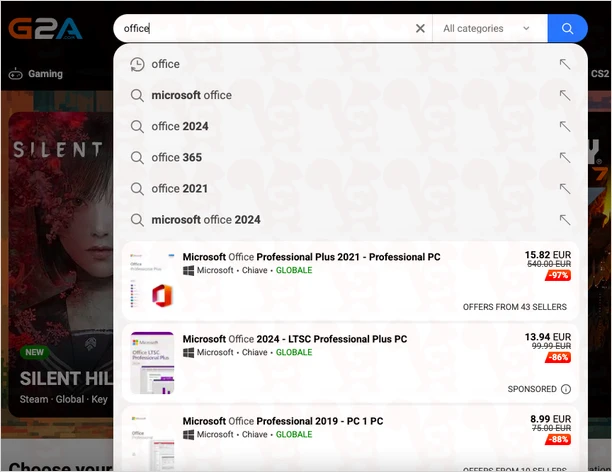The width and height of the screenshot is (612, 472).
Task: Select the 'office 365' suggestion
Action: (176, 157)
